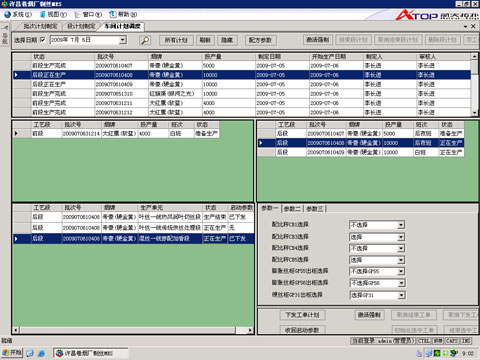Close the active document tab with X
This screenshot has width=480, height=360.
coord(473,26)
